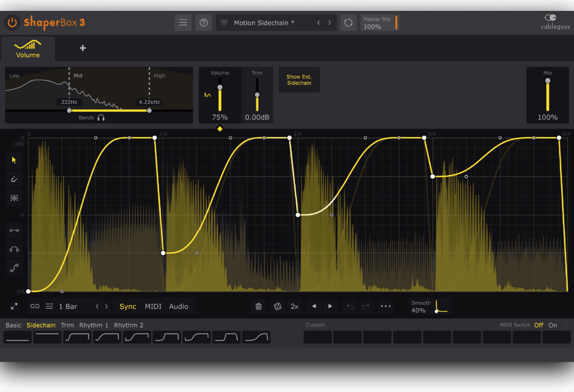Open the Rhythm 2 preset wave tab
574x392 pixels.
click(129, 325)
